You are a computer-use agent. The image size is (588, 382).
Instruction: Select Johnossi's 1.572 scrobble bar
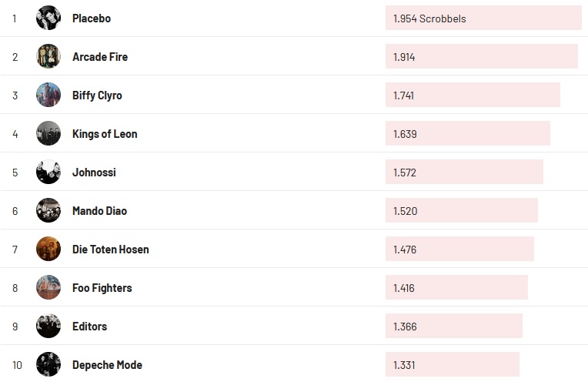point(464,173)
